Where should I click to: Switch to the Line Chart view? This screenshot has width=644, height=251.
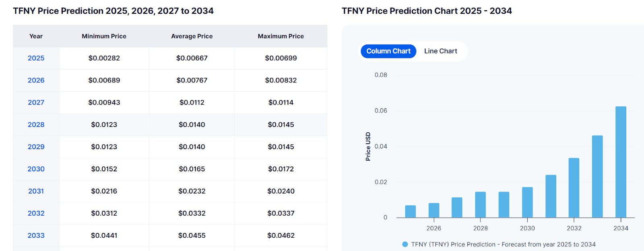(x=440, y=51)
